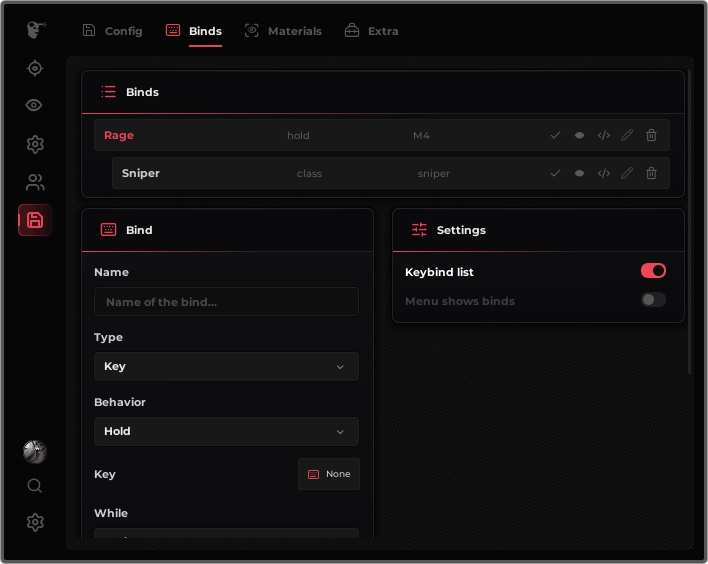Click the Materials tab scan icon
Viewport: 708px width, 564px height.
[x=252, y=30]
